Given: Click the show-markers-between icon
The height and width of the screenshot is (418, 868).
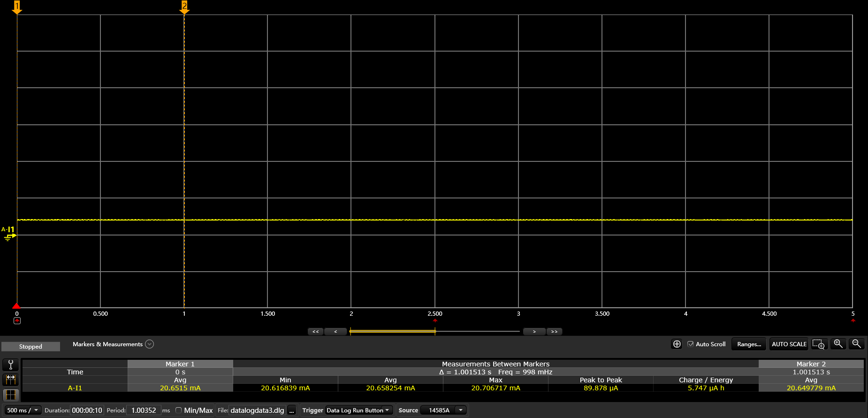Looking at the screenshot, I should point(11,379).
